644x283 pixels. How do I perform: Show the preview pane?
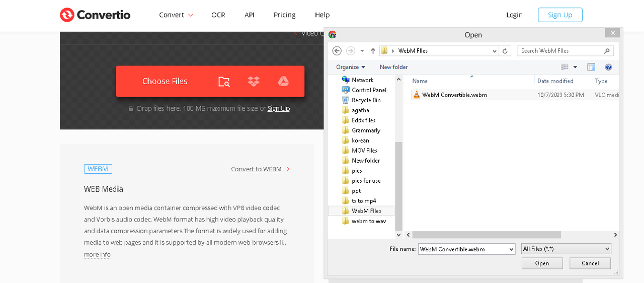(x=591, y=67)
